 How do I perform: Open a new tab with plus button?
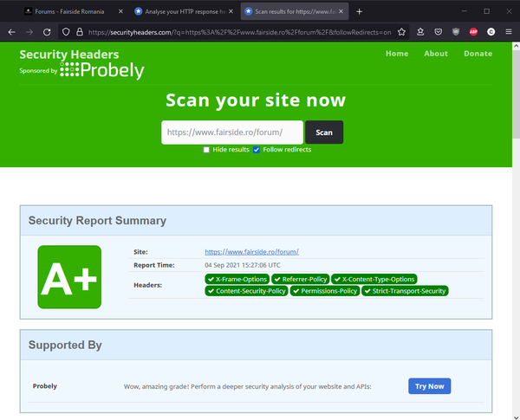[x=359, y=11]
